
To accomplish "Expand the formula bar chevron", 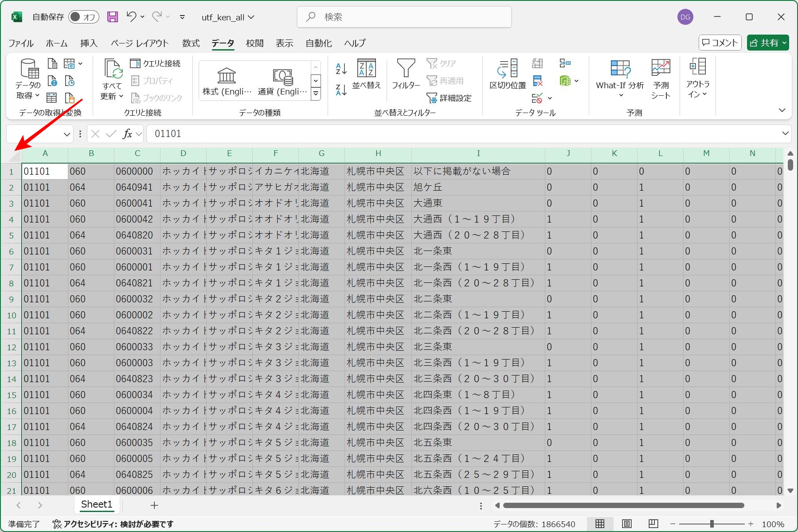I will pos(785,133).
